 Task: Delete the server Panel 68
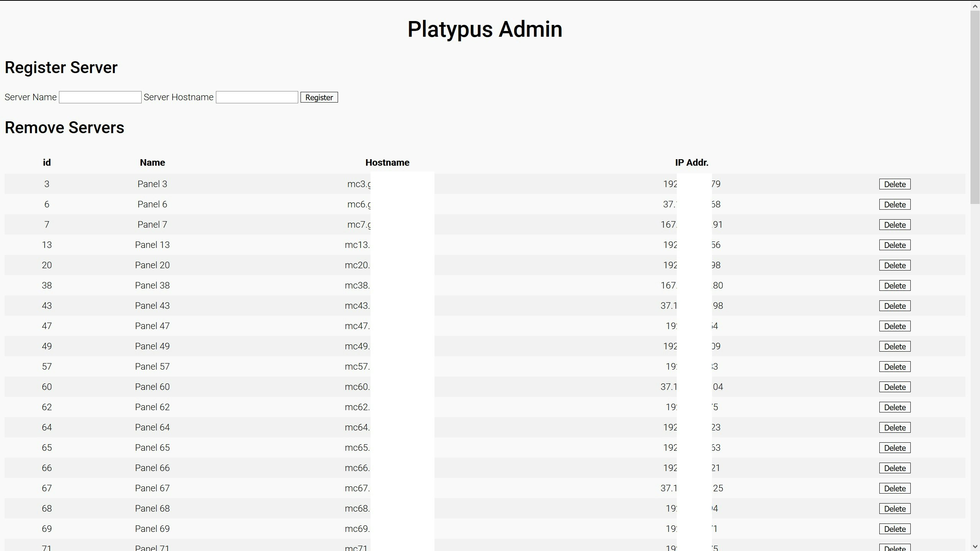[x=894, y=508]
